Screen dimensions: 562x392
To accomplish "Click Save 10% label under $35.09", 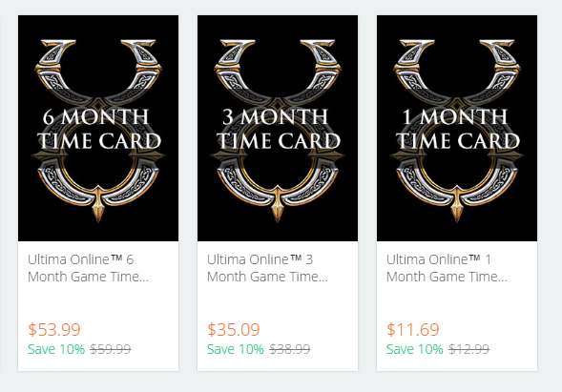I will click(x=236, y=349).
